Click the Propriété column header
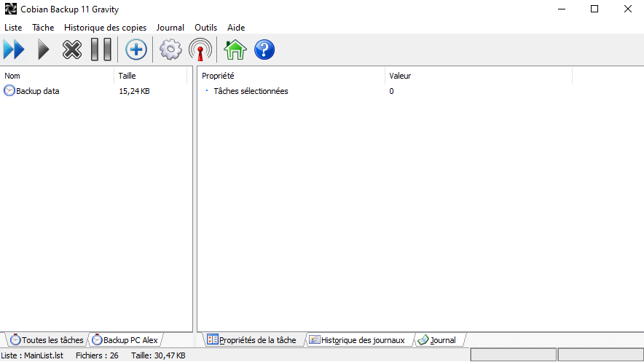The width and height of the screenshot is (644, 362). 291,76
